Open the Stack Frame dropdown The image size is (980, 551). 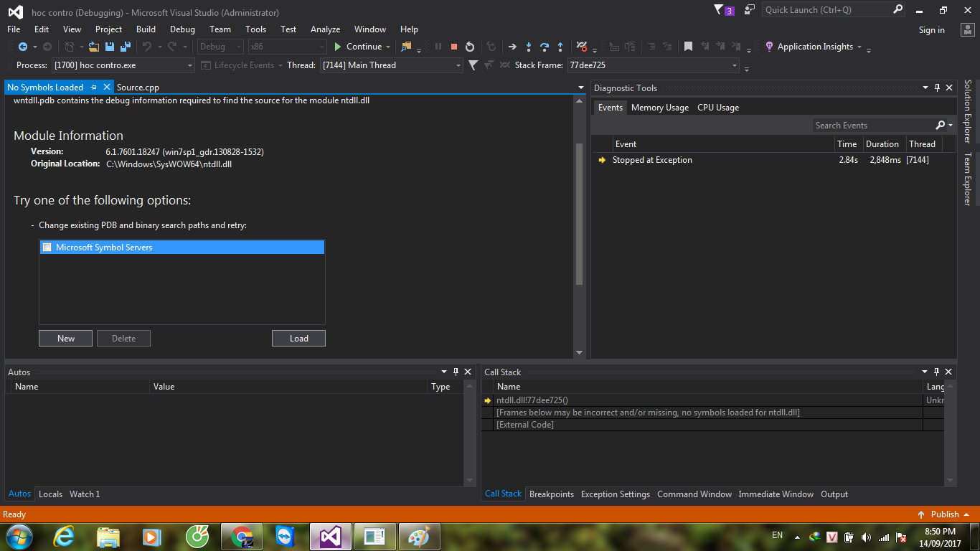click(x=735, y=65)
